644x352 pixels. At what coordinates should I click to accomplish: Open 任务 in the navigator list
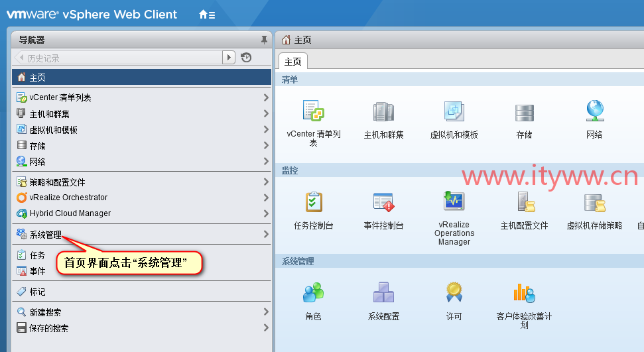(x=37, y=255)
